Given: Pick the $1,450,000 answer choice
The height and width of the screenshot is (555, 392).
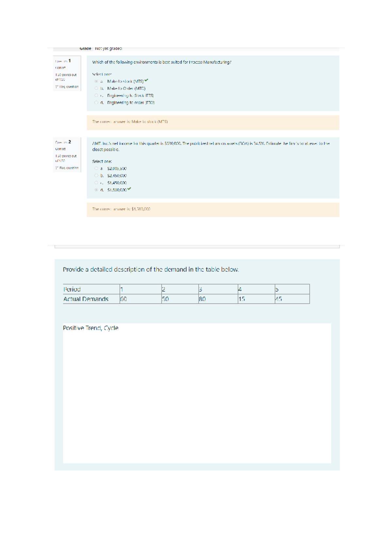Looking at the screenshot, I should (x=96, y=183).
